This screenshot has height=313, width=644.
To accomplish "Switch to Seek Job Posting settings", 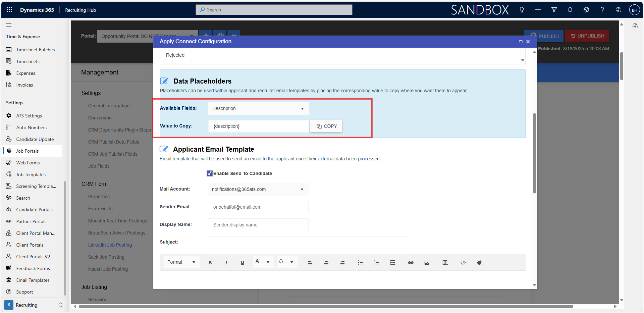I will (x=106, y=257).
